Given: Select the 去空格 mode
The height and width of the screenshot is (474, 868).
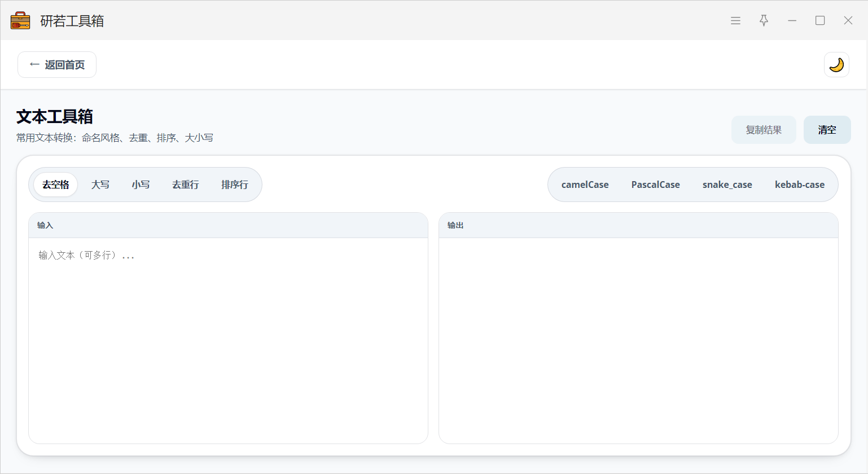Looking at the screenshot, I should (56, 185).
